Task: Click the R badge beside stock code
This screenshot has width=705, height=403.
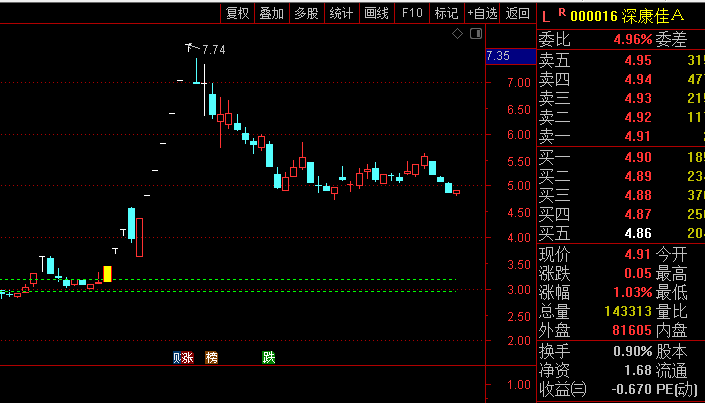Action: [562, 13]
